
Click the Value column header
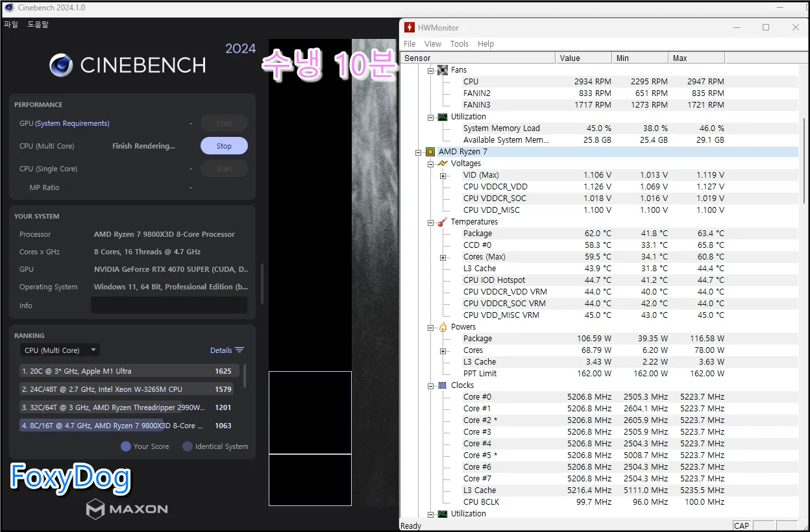coord(583,58)
